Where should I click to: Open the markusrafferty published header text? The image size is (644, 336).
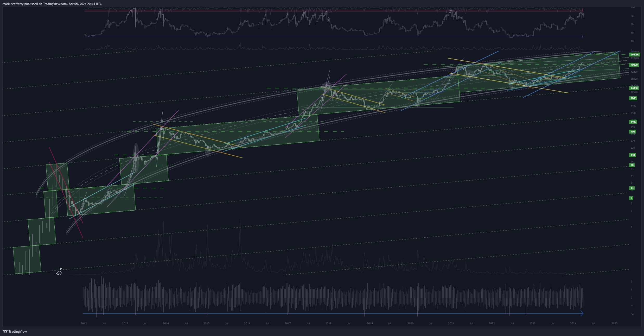(x=52, y=4)
